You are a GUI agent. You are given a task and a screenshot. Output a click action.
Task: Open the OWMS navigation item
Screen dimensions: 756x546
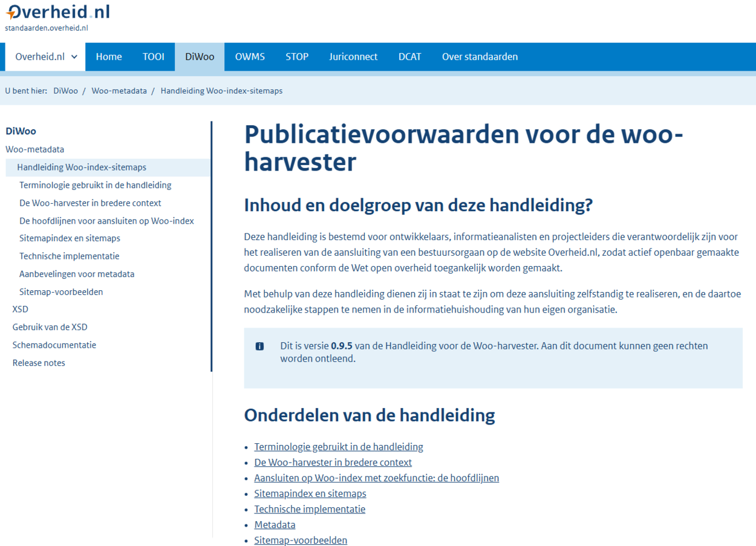coord(250,57)
